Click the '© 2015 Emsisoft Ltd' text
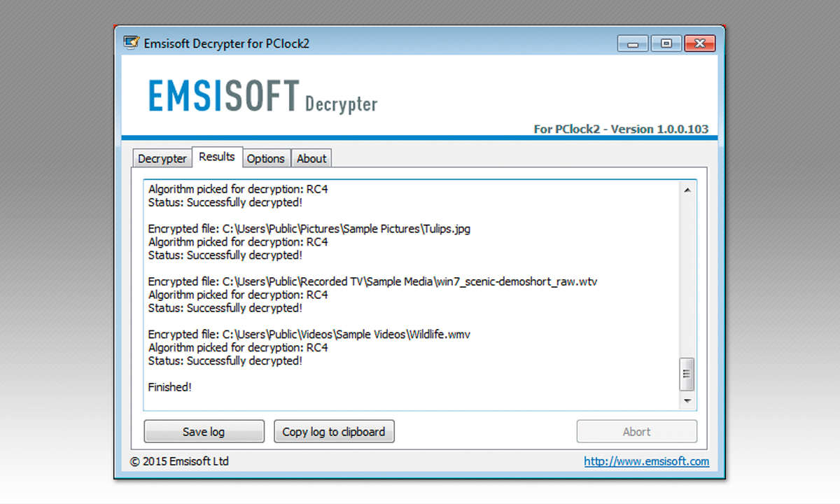The width and height of the screenshot is (840, 504). tap(179, 461)
